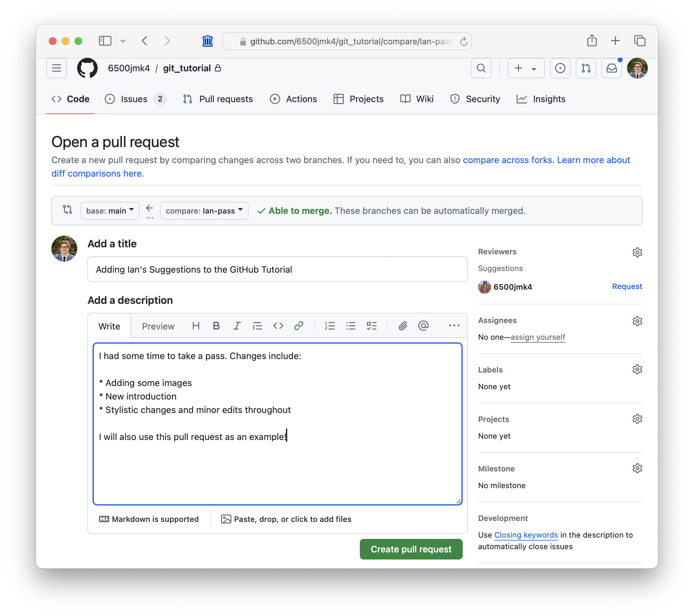Go to GitHub home via Octocat logo
This screenshot has height=616, width=694.
[87, 68]
